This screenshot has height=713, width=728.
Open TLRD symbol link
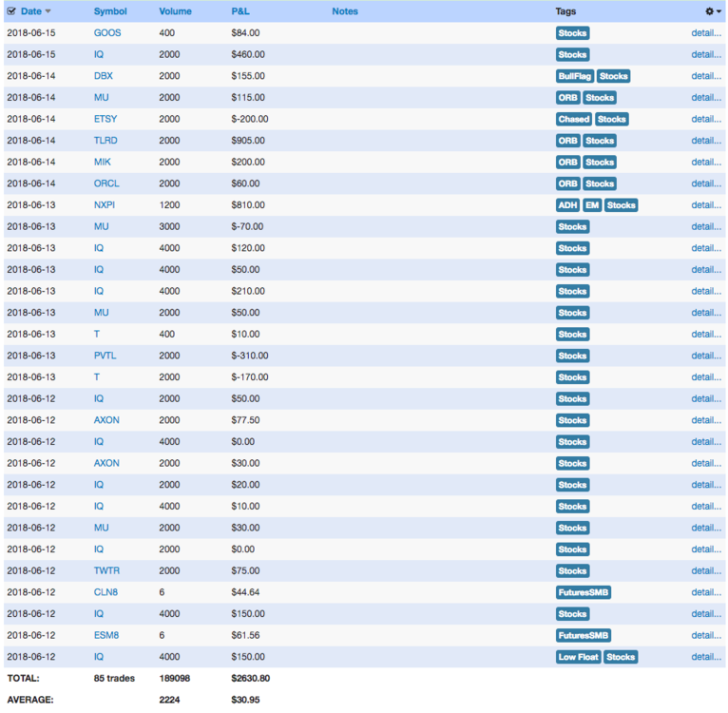click(x=105, y=141)
